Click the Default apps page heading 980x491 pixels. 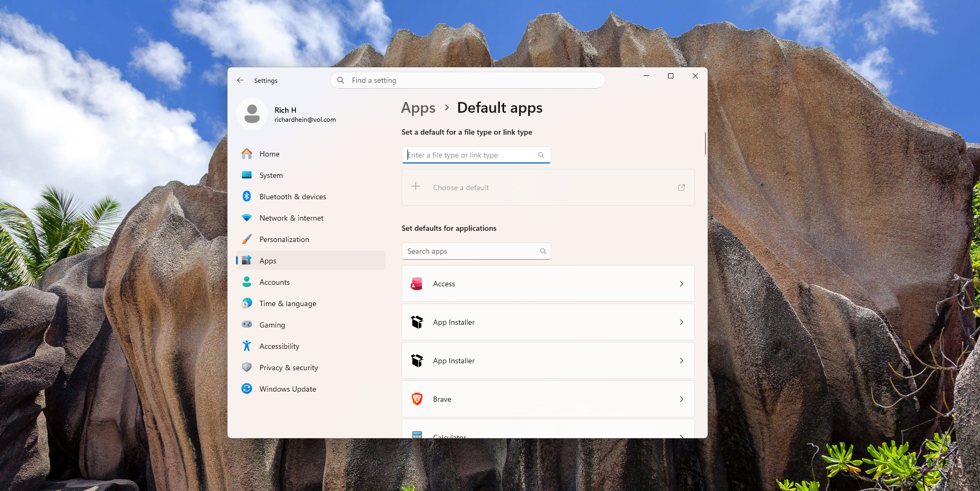(500, 108)
